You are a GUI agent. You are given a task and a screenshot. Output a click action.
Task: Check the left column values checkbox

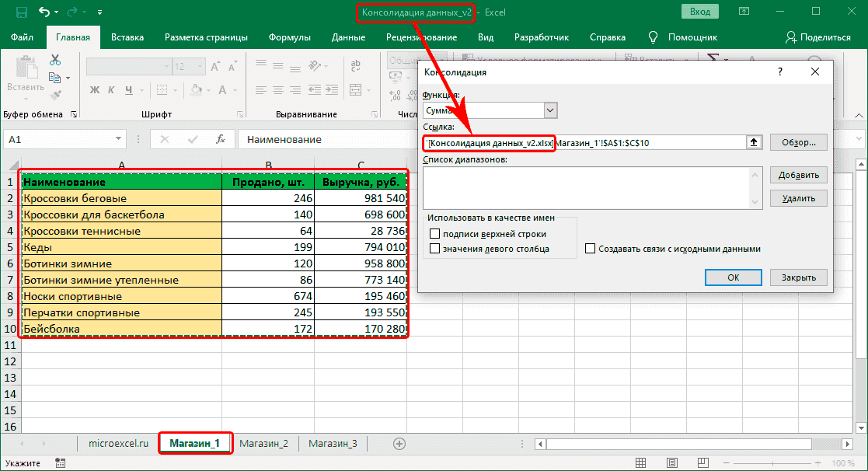[435, 249]
